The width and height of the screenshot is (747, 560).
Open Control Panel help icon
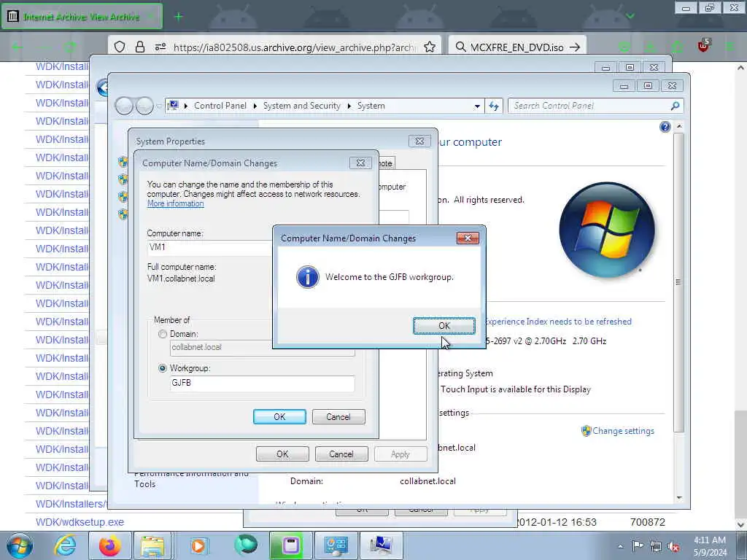click(665, 127)
